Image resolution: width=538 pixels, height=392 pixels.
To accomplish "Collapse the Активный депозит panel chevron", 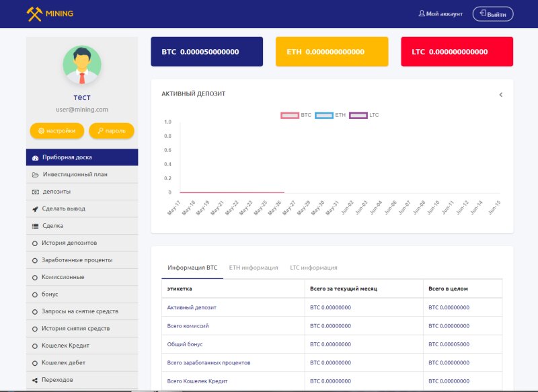I will tap(500, 95).
